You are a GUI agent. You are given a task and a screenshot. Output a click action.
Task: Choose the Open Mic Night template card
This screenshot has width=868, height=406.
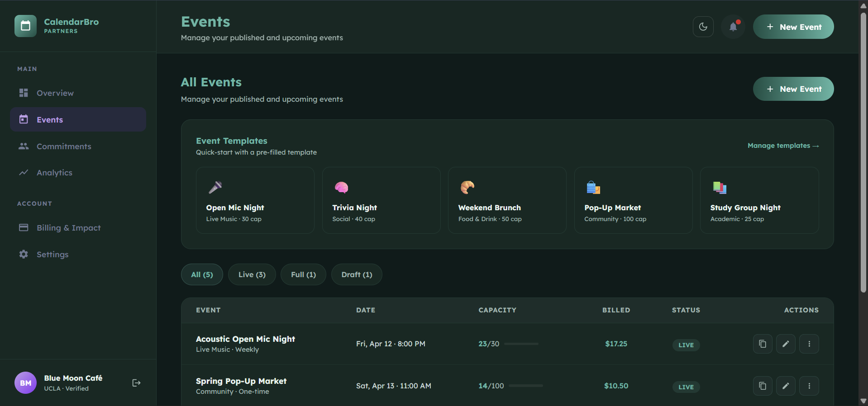click(x=255, y=200)
